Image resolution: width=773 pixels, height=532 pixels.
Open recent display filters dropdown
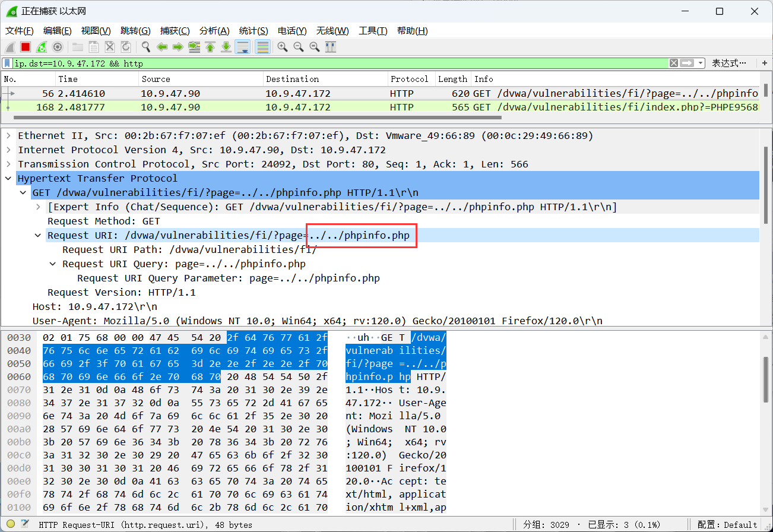(x=701, y=63)
